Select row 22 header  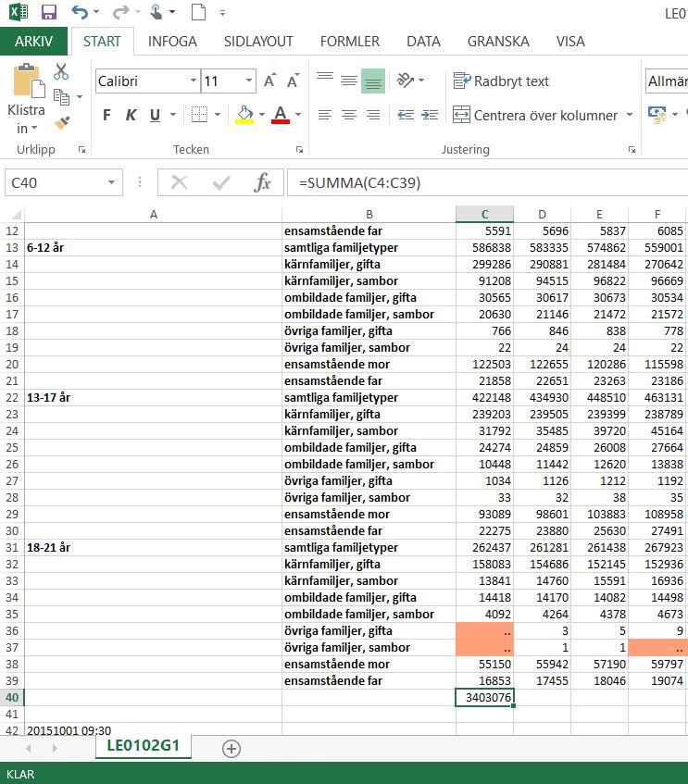[x=12, y=397]
